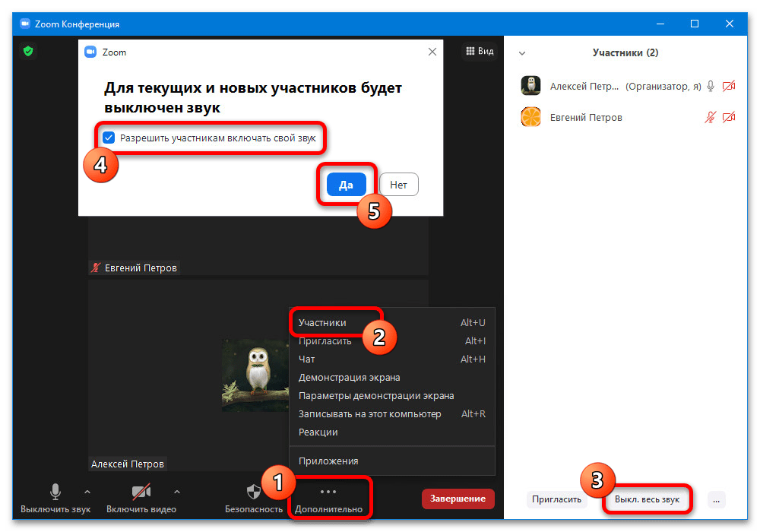The width and height of the screenshot is (760, 532).
Task: Click Пригласить button in the participants panel
Action: [556, 499]
